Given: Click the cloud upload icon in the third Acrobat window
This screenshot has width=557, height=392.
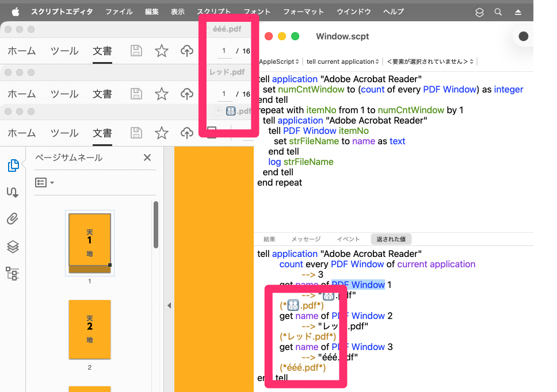Looking at the screenshot, I should pos(186,133).
